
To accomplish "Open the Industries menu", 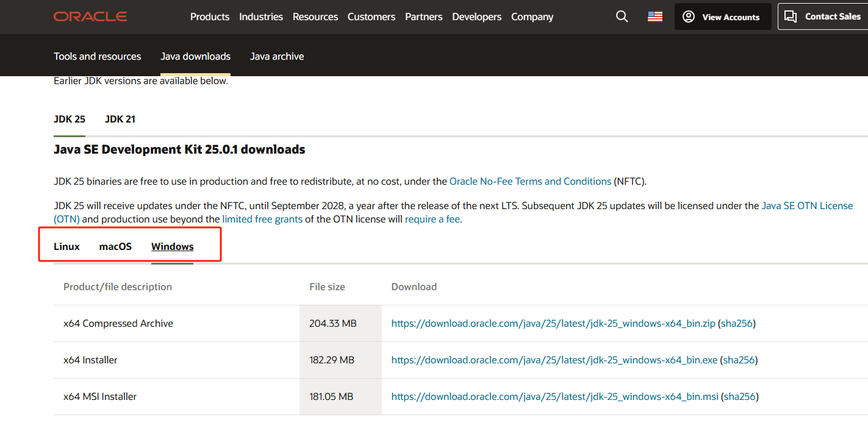I will tap(261, 17).
